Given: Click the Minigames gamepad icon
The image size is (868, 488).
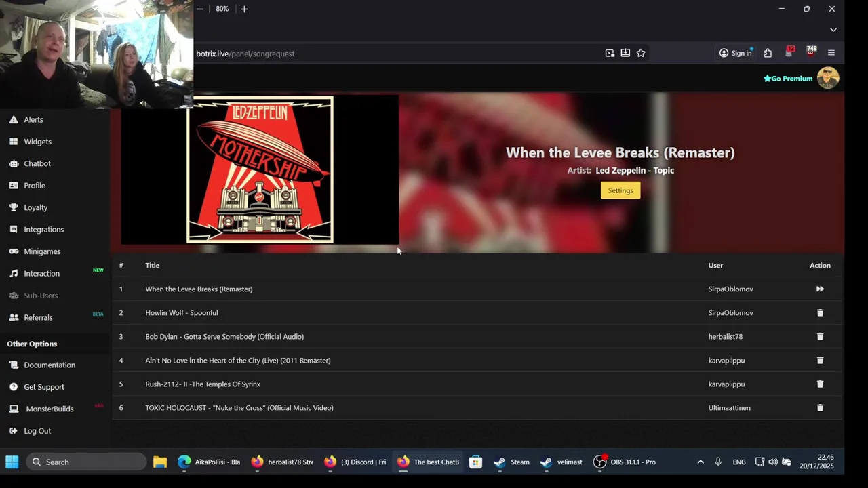Looking at the screenshot, I should [14, 251].
